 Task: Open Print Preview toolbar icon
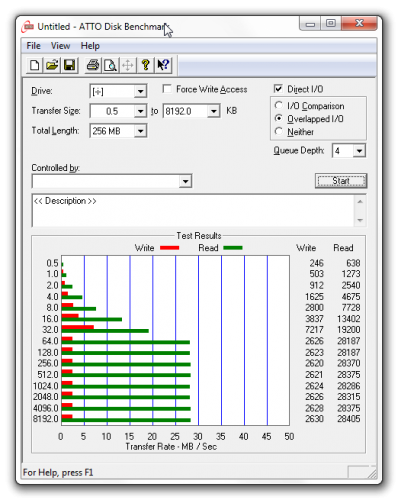pyautogui.click(x=110, y=65)
